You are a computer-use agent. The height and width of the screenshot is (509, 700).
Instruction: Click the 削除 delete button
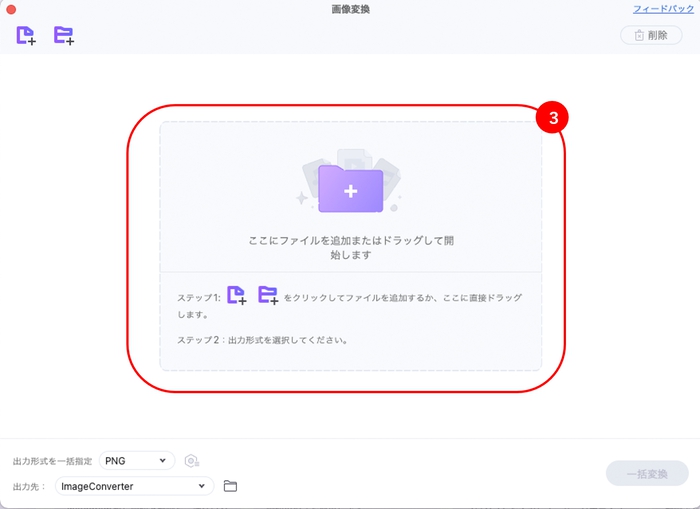(x=651, y=35)
